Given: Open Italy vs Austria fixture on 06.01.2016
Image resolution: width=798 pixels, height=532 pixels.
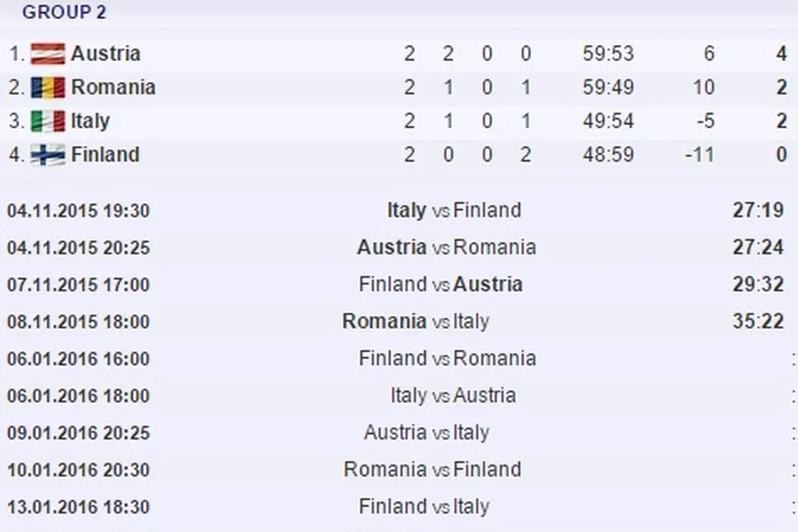Looking at the screenshot, I should tap(453, 395).
